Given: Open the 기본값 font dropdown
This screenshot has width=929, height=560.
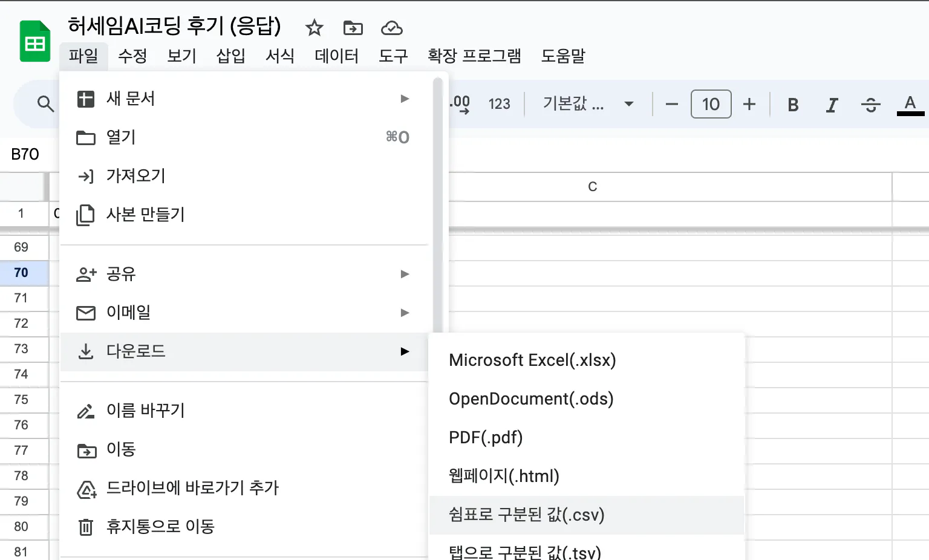Looking at the screenshot, I should click(588, 104).
